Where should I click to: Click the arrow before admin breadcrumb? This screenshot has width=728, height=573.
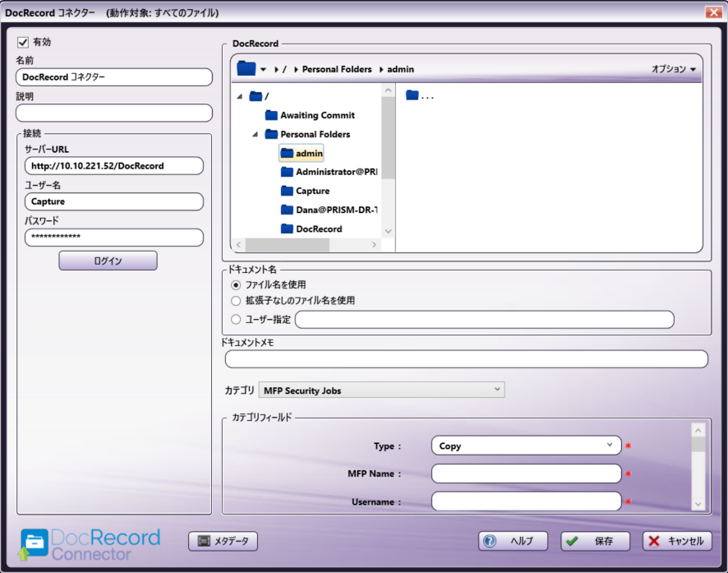[381, 70]
